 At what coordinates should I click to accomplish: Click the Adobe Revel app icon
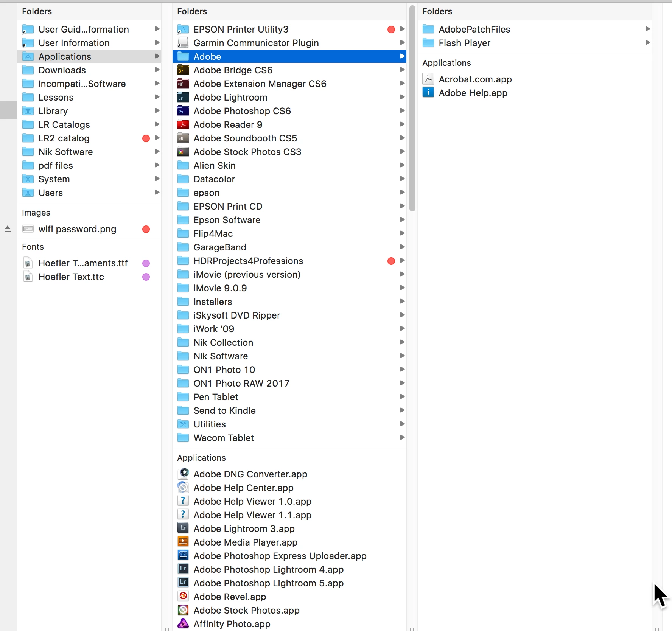(183, 596)
